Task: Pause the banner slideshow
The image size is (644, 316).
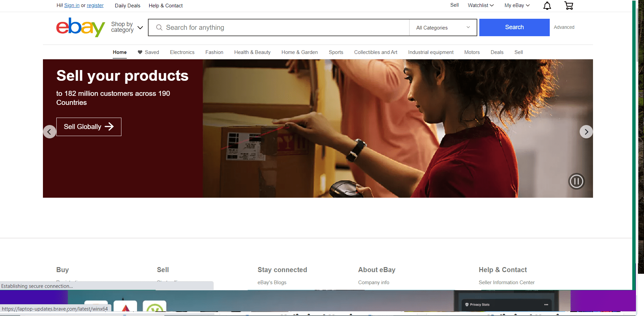Action: (x=576, y=181)
